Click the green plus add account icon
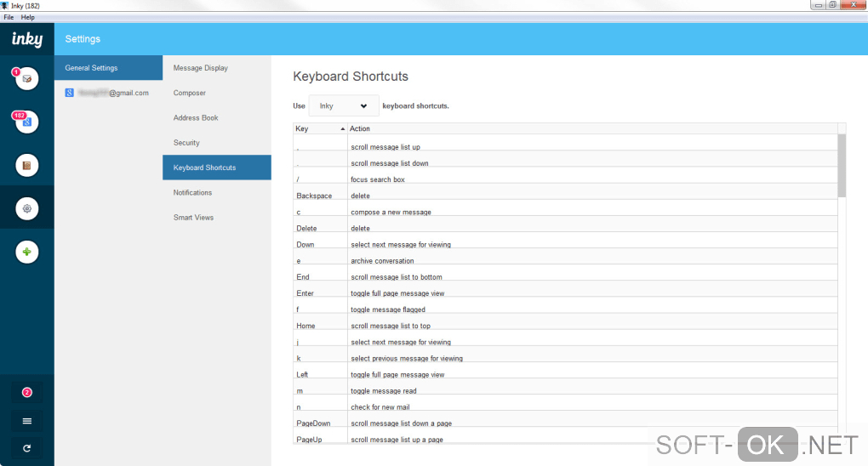 click(26, 252)
